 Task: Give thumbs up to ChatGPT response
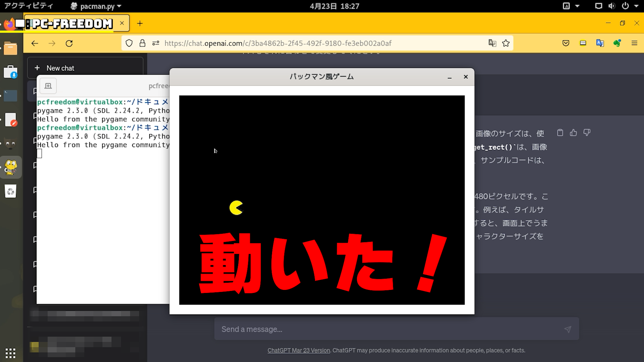(573, 133)
